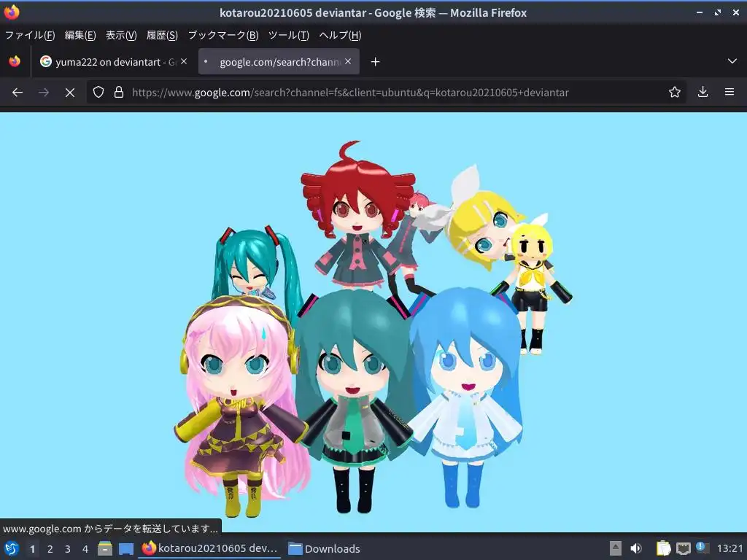This screenshot has width=747, height=560.
Task: Switch to yuma222 on deviantart tab
Action: (x=113, y=62)
